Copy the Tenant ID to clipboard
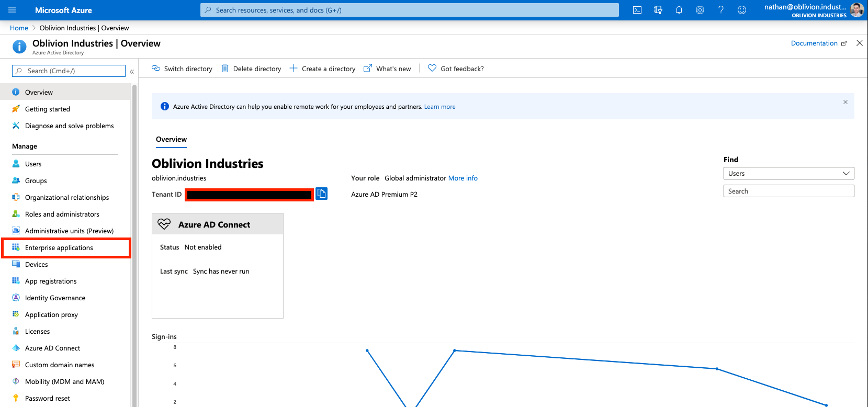 click(321, 194)
